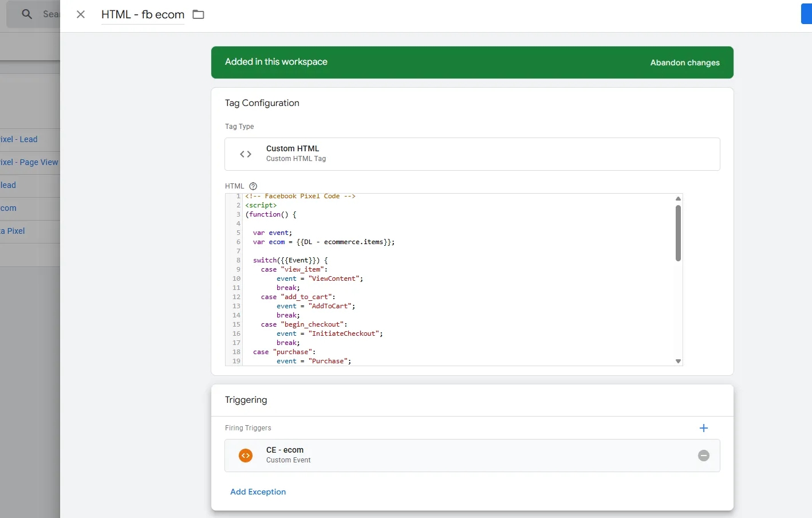812x518 pixels.
Task: Edit the tag name HTML - fb ecom
Action: click(x=143, y=14)
